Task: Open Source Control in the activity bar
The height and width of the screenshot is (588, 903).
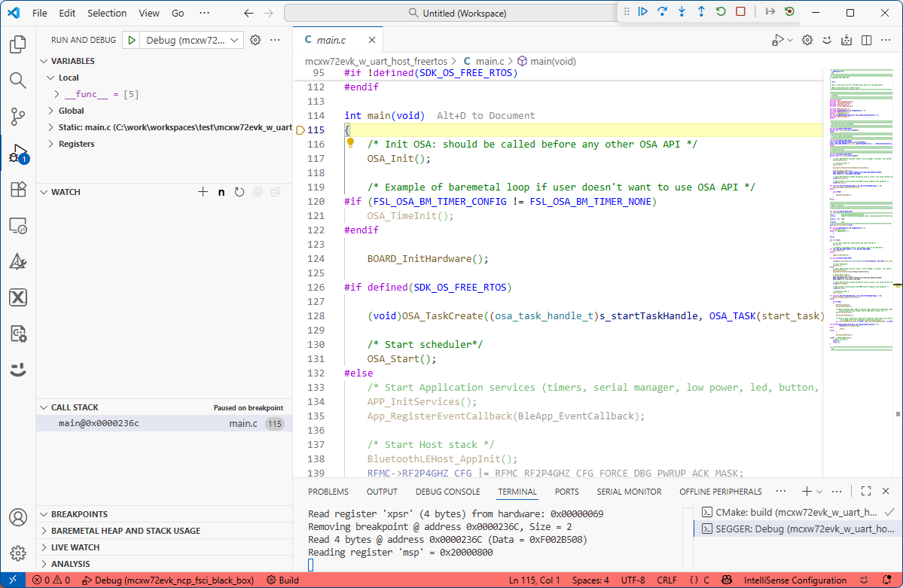Action: (17, 117)
